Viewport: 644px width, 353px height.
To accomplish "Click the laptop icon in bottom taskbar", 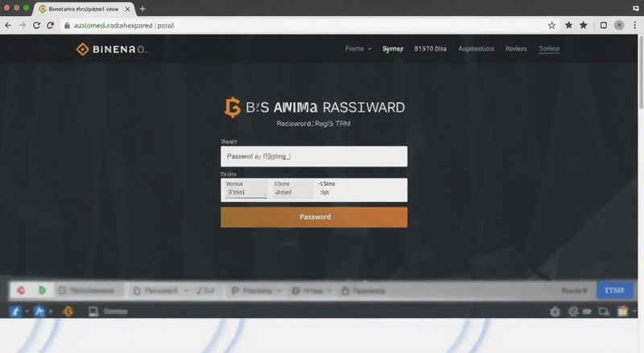I will click(x=93, y=311).
